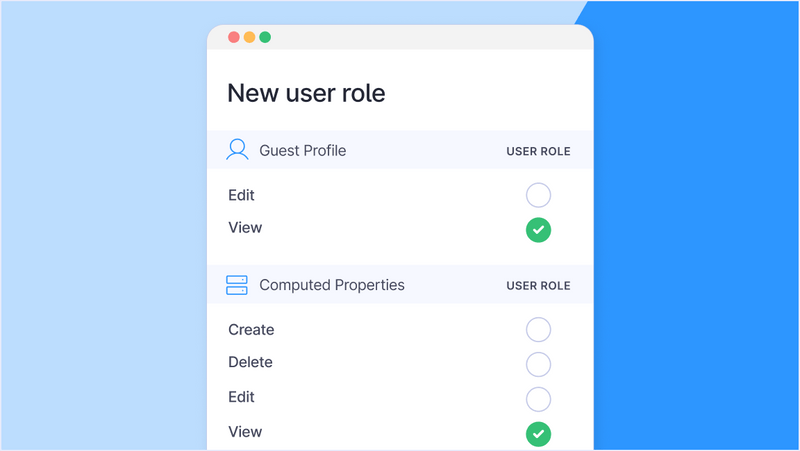Enable Create permission for Computed Properties
The width and height of the screenshot is (800, 451).
point(538,330)
